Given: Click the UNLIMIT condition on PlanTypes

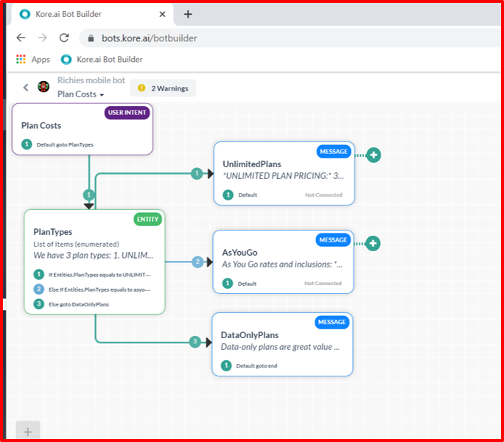Looking at the screenshot, I should pos(92,275).
